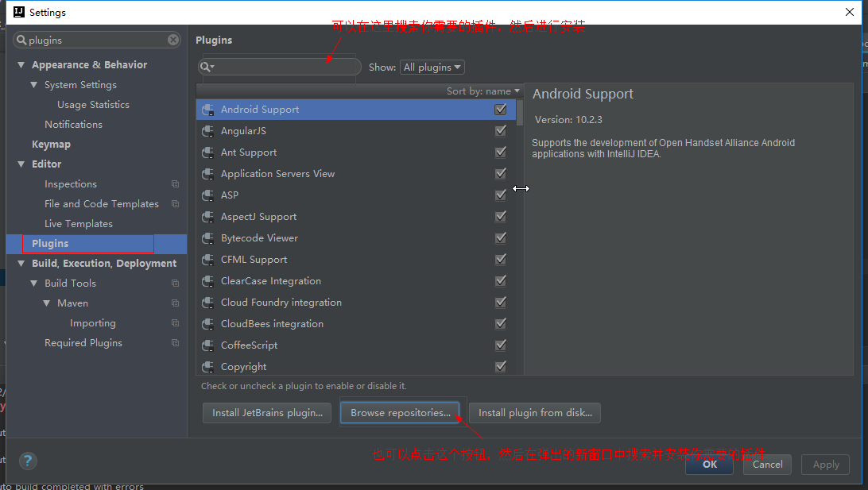This screenshot has width=868, height=490.
Task: Toggle the Bytecode Viewer checkbox
Action: [x=501, y=237]
